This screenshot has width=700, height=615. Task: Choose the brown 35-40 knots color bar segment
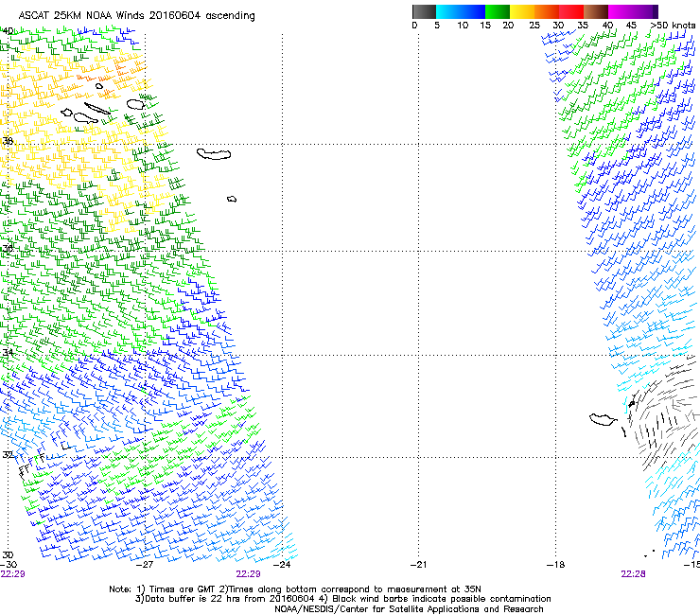pyautogui.click(x=596, y=11)
